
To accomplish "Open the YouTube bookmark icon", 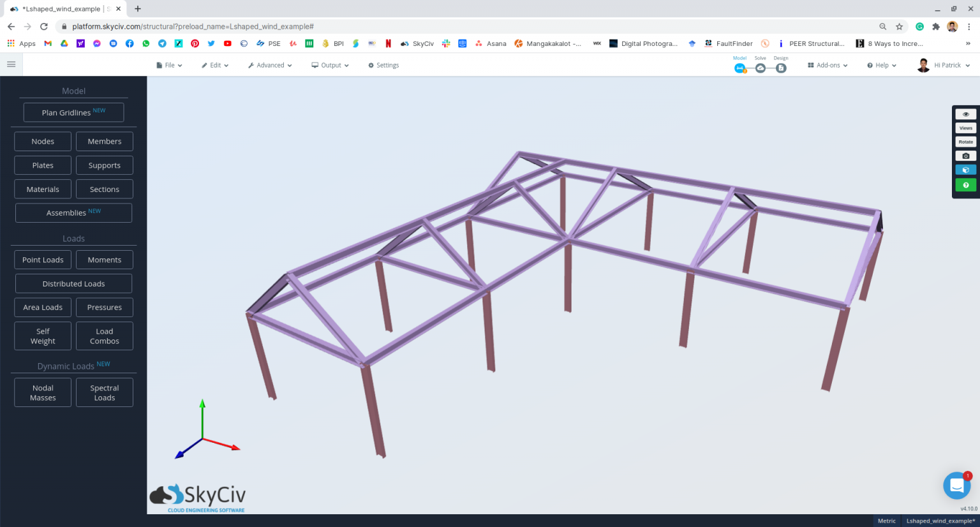I will tap(228, 43).
